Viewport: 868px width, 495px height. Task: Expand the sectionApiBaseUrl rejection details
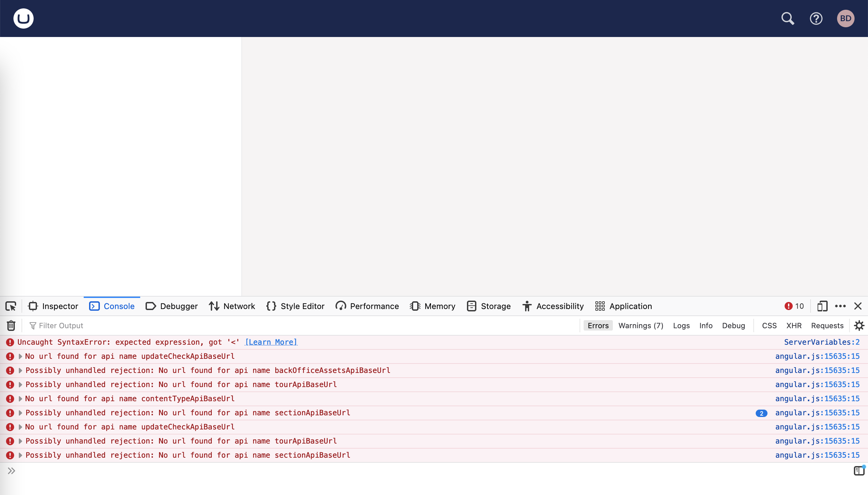[x=21, y=412]
